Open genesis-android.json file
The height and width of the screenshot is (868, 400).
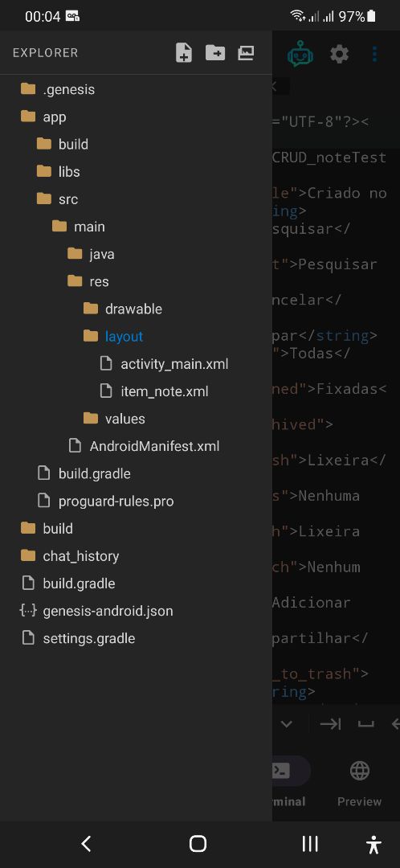(136, 611)
